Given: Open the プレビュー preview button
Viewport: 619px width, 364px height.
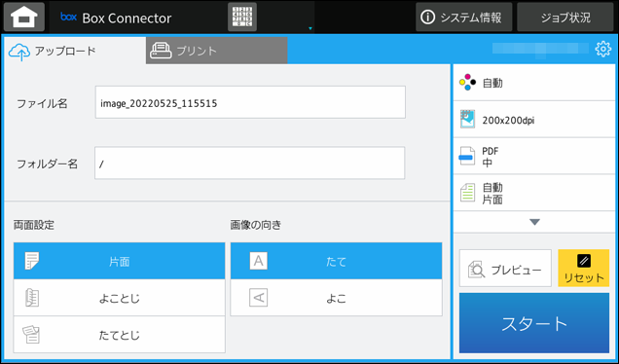Looking at the screenshot, I should [x=505, y=268].
